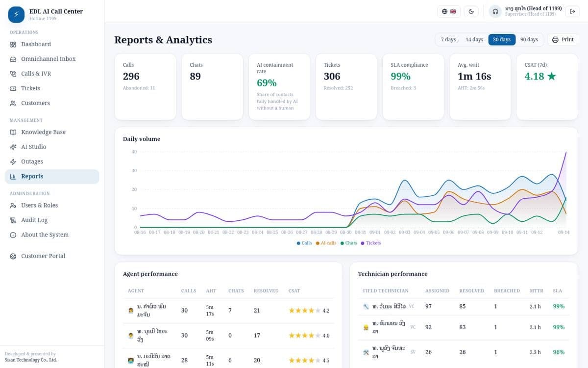The height and width of the screenshot is (368, 588).
Task: Switch language with the globe flag button
Action: coord(449,11)
